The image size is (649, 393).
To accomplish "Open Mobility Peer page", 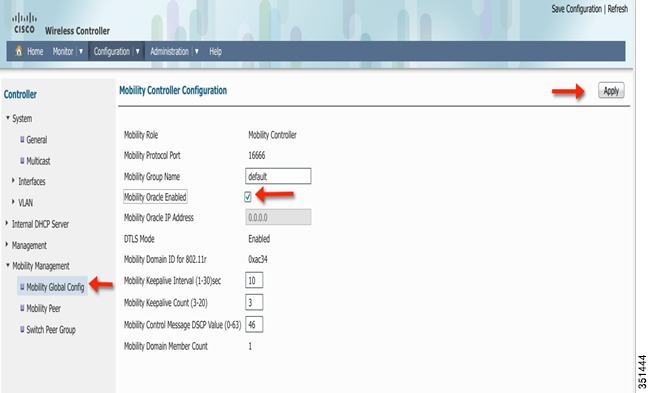I will (43, 309).
